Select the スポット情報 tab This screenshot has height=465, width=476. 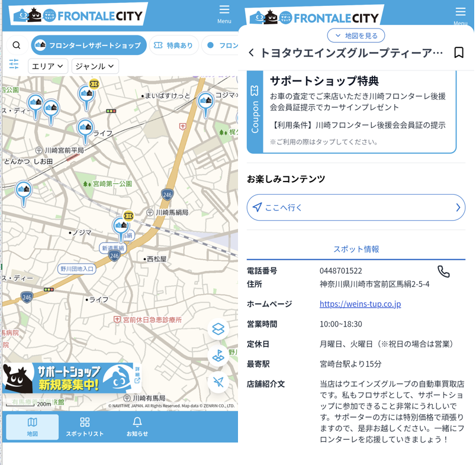click(x=356, y=249)
